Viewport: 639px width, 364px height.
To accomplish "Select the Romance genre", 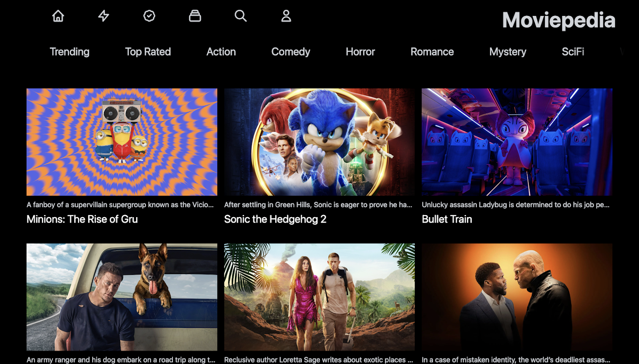I will click(432, 52).
